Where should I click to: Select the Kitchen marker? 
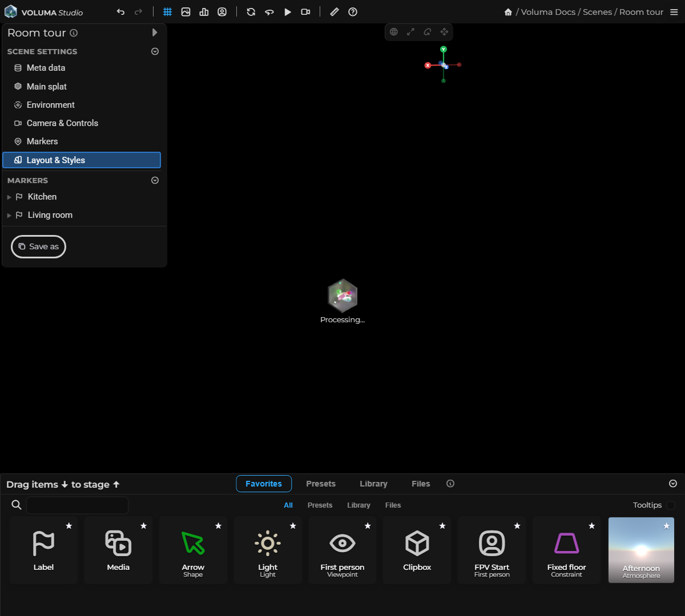click(42, 197)
